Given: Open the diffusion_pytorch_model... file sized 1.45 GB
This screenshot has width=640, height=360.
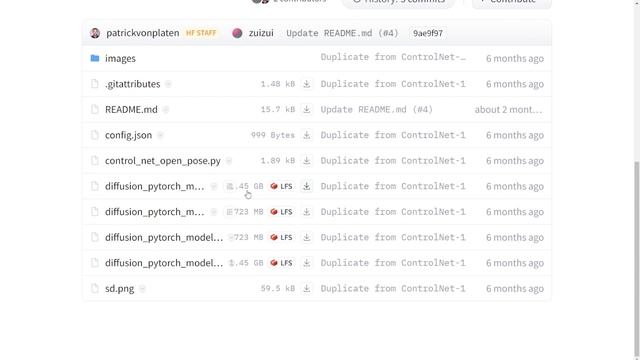Looking at the screenshot, I should pos(164,263).
